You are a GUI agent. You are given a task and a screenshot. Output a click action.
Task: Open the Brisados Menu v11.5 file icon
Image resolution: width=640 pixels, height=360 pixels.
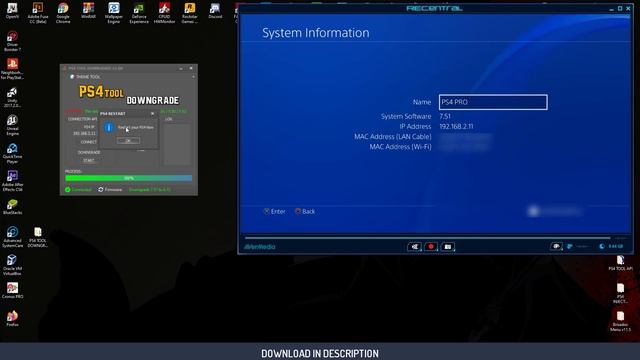coord(620,321)
